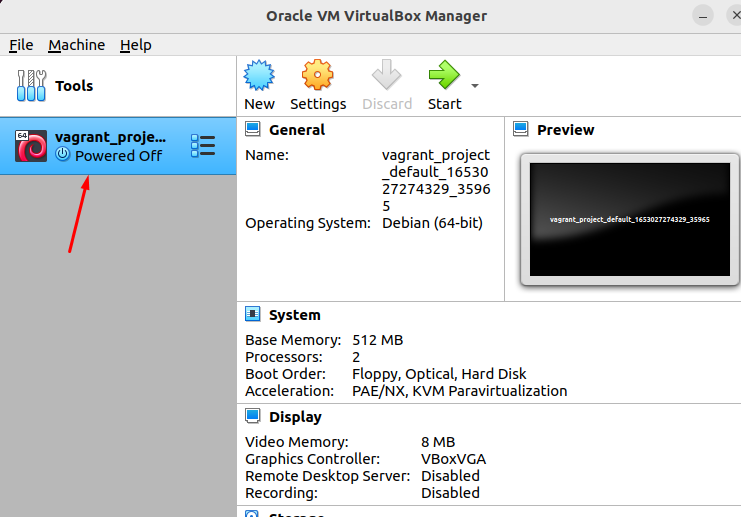
Task: Click the VM preview thumbnail
Action: tap(629, 219)
